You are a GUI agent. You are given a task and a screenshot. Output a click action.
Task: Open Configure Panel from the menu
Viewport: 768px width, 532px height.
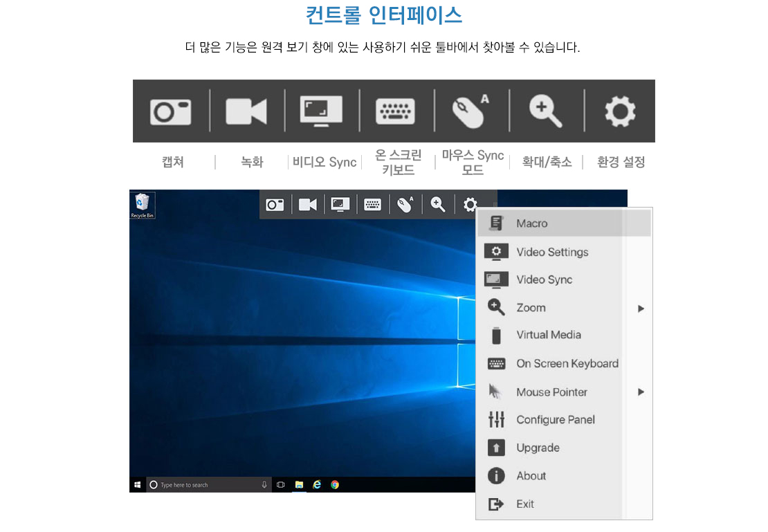tap(555, 420)
